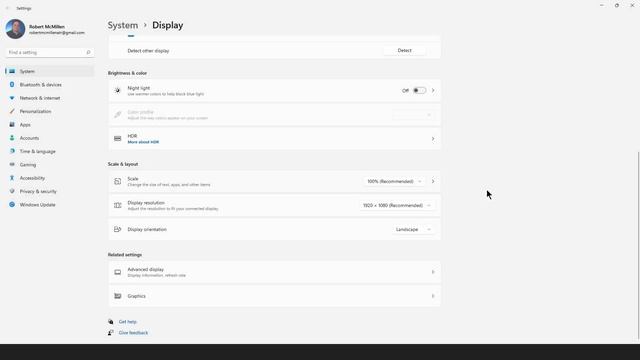
Task: Click the Give feedback icon
Action: (x=111, y=333)
